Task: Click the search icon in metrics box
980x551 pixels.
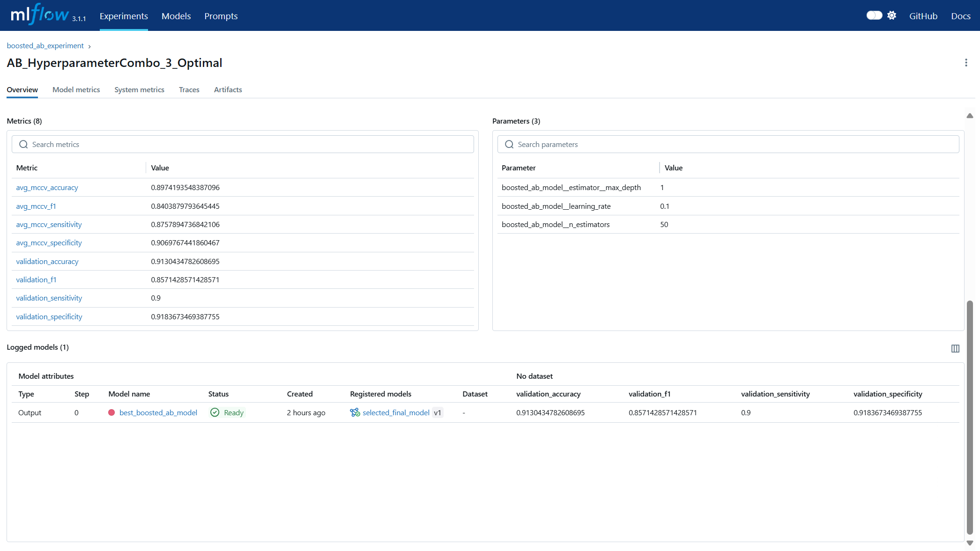Action: click(23, 144)
